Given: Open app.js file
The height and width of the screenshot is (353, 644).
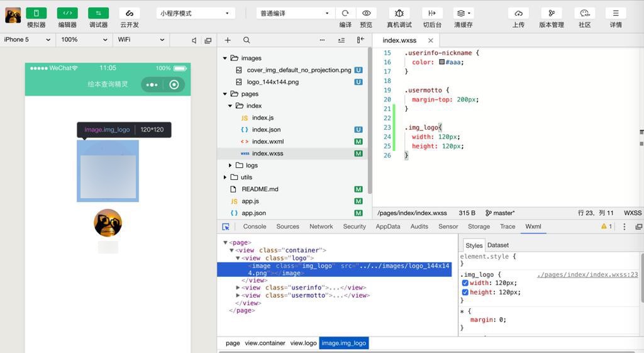Looking at the screenshot, I should click(250, 201).
